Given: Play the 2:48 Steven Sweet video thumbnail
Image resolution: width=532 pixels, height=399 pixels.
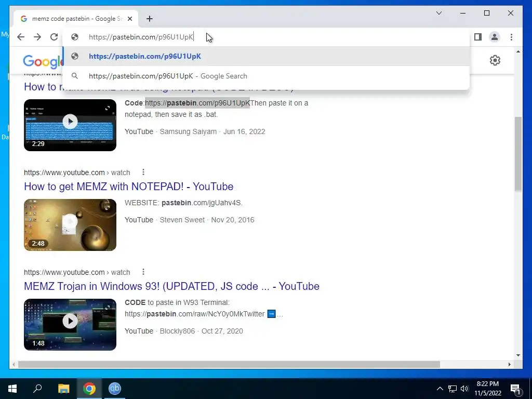Looking at the screenshot, I should [x=70, y=225].
